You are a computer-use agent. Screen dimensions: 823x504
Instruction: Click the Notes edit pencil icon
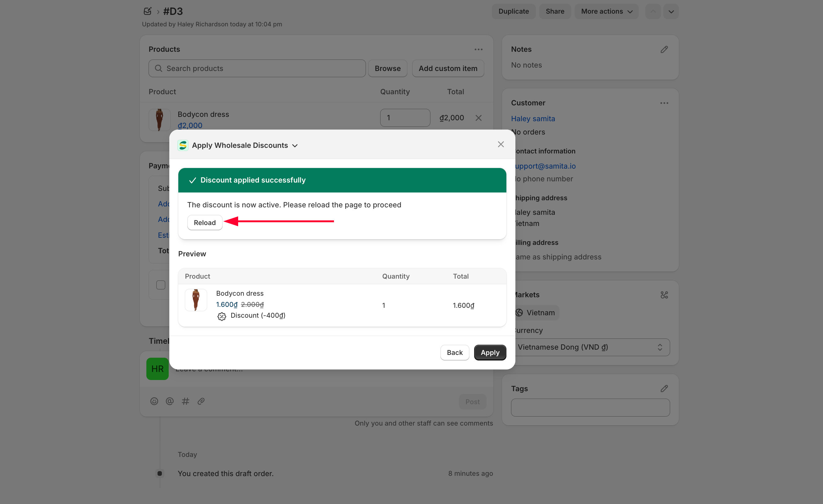tap(664, 49)
